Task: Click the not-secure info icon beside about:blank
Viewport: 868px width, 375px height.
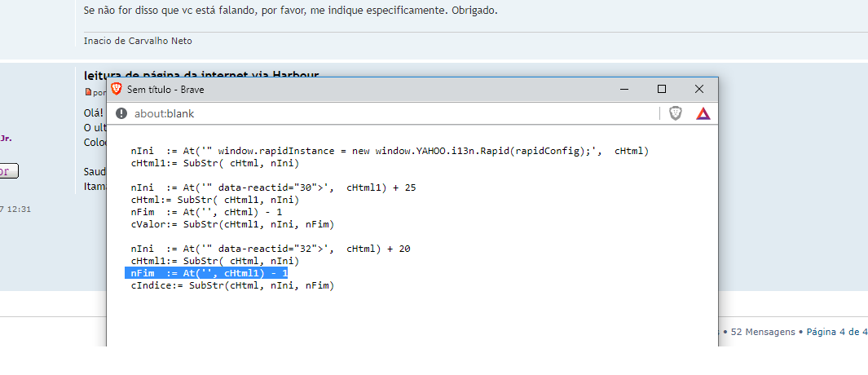Action: point(121,113)
